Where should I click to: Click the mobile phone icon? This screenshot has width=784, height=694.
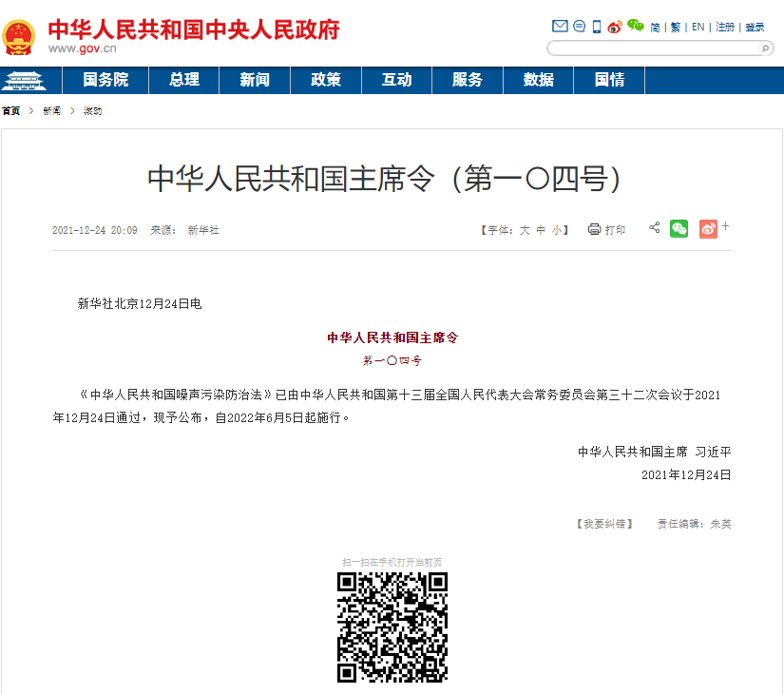[x=597, y=27]
